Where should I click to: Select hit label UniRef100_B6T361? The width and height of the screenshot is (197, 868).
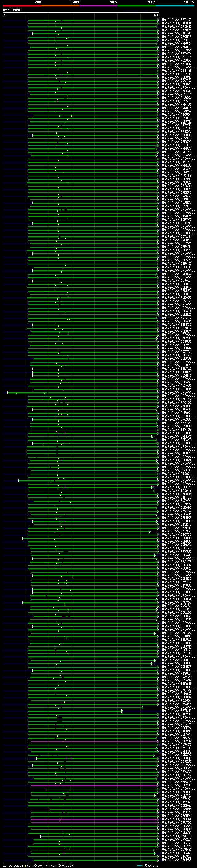[176, 50]
